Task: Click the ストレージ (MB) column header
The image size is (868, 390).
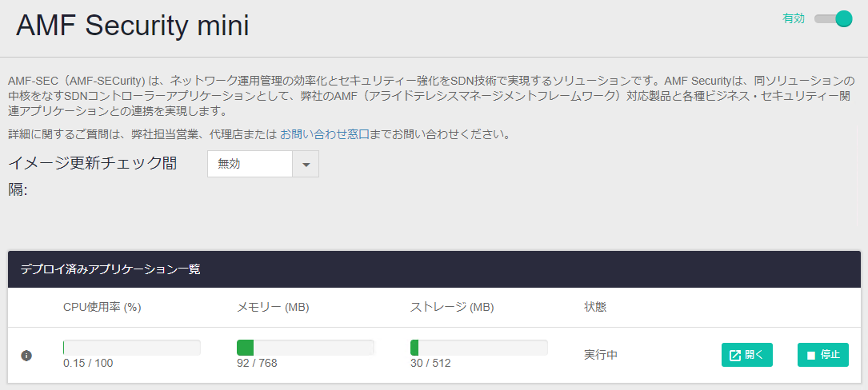Action: (452, 307)
